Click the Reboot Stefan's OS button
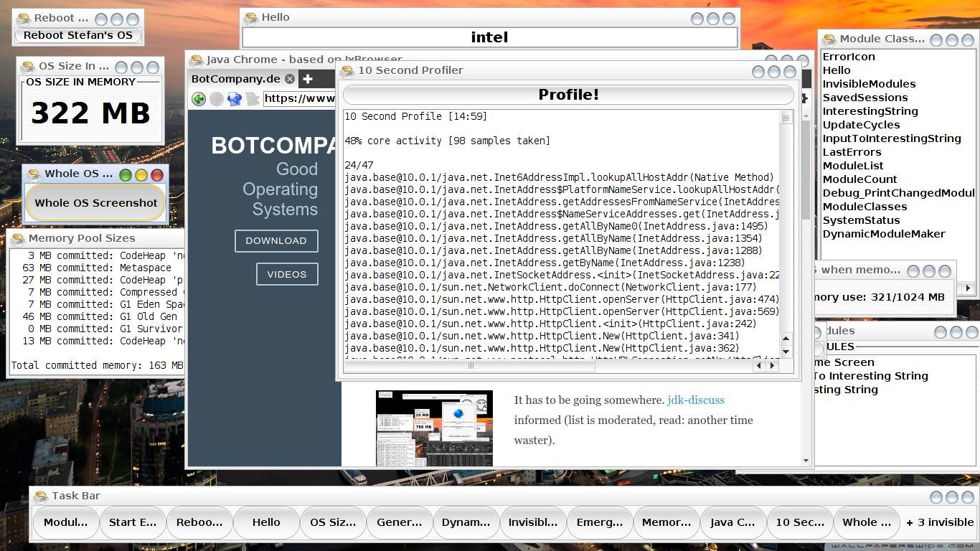The height and width of the screenshot is (551, 980). click(77, 35)
